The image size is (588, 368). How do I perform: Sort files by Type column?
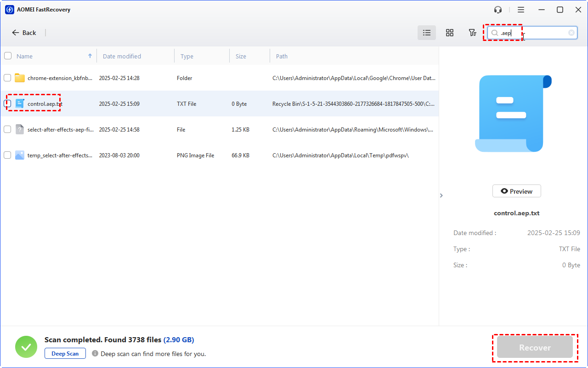click(x=187, y=56)
